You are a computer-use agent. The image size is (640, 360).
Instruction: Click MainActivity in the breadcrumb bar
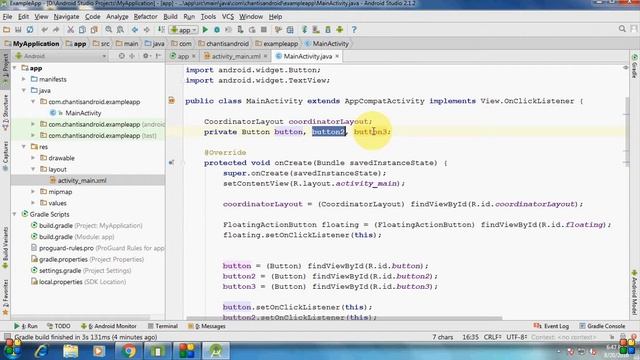(331, 43)
